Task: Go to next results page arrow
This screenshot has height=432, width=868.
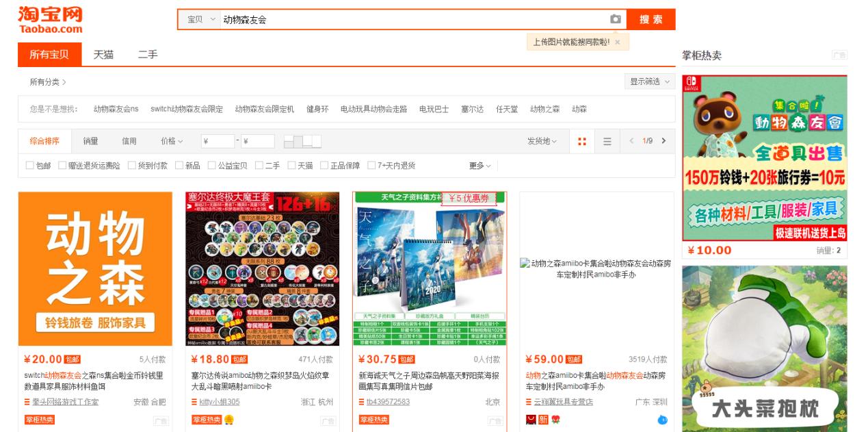Action: [x=665, y=142]
